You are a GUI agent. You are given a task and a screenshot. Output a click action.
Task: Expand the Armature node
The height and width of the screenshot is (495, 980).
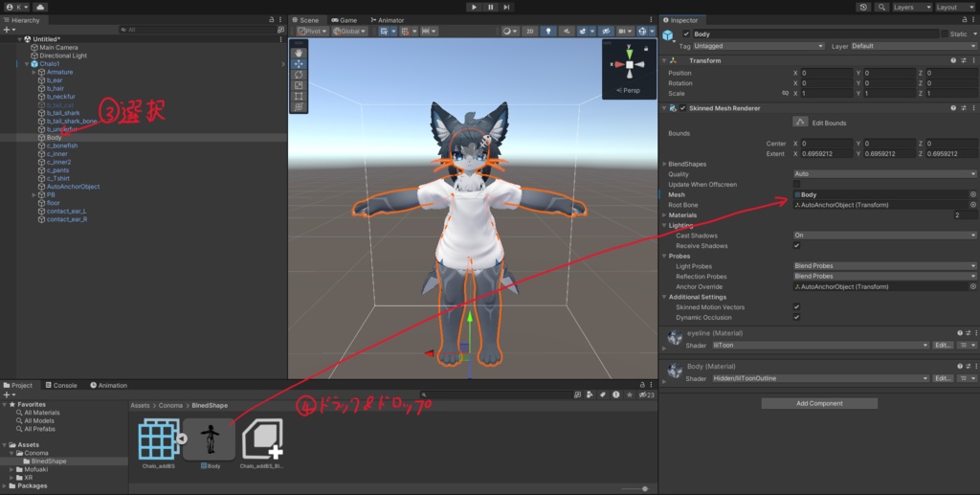[33, 72]
